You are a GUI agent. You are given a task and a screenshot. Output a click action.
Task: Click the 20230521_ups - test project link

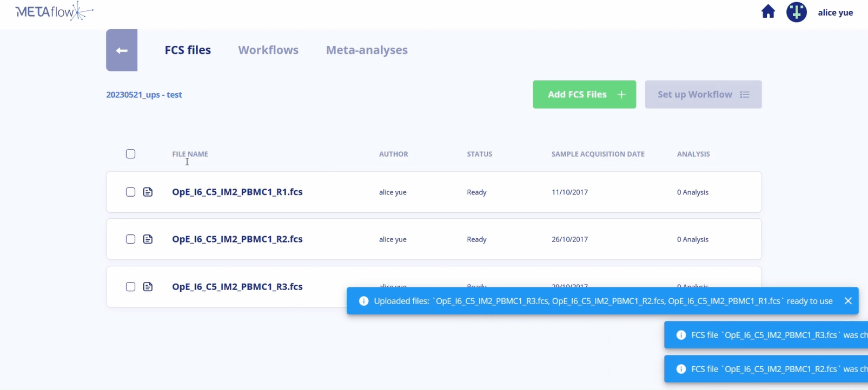[144, 95]
